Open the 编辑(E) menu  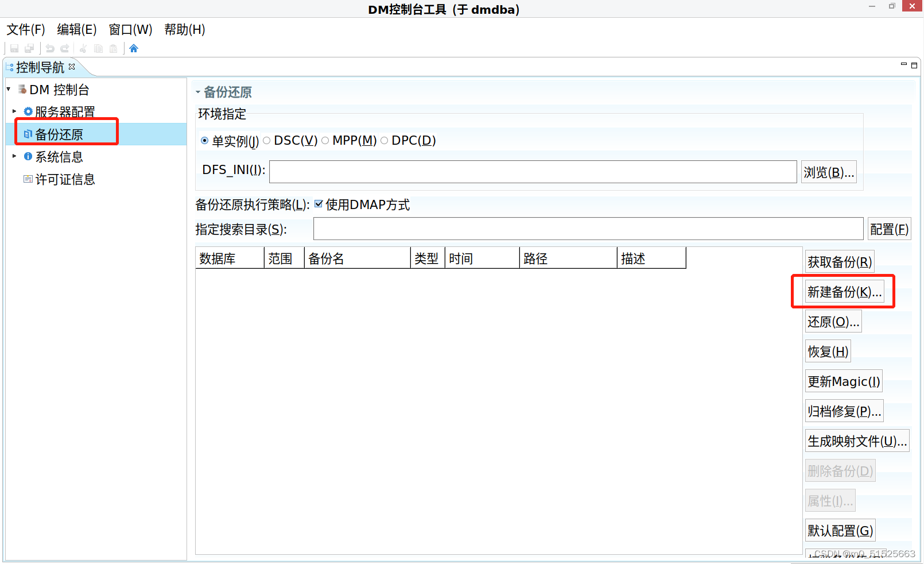pos(77,29)
